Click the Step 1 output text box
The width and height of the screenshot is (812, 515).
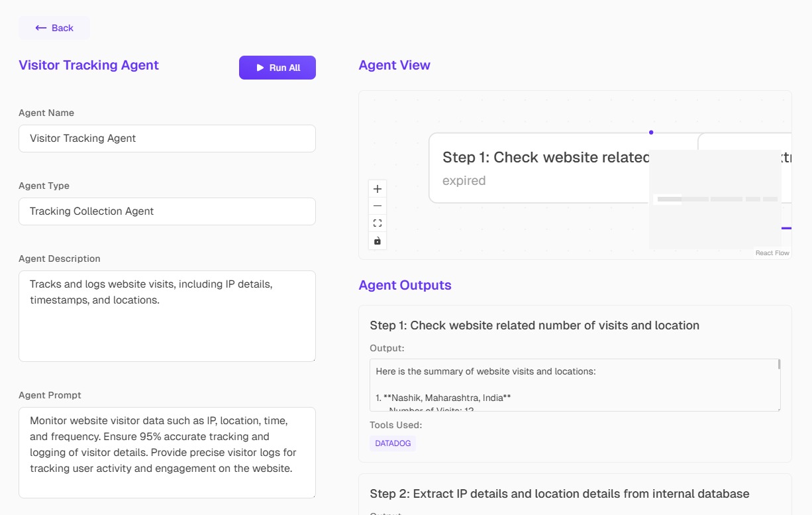(x=575, y=385)
